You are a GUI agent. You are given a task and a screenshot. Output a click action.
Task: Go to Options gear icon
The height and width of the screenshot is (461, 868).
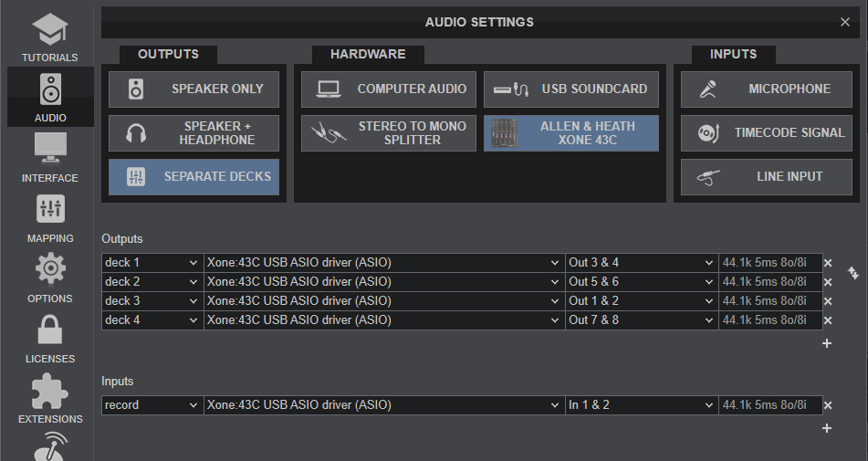[x=50, y=278]
